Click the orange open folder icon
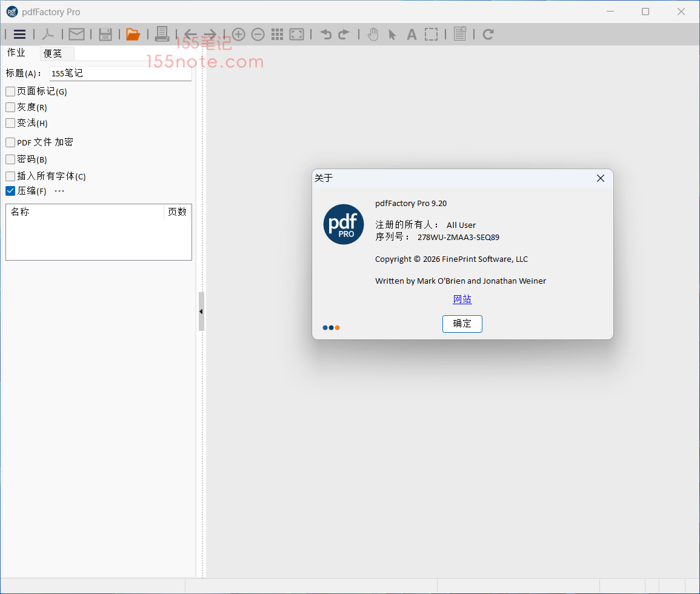The height and width of the screenshot is (594, 700). 133,35
